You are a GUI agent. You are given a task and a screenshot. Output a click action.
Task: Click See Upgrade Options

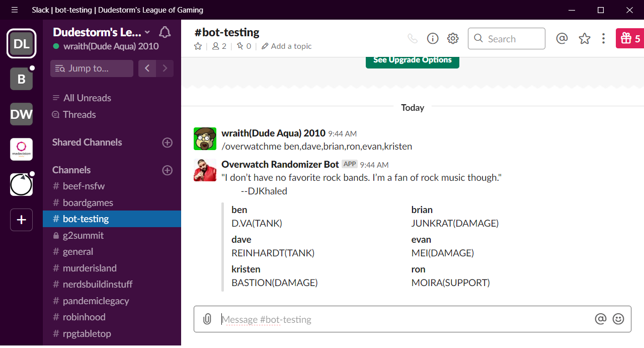(412, 59)
